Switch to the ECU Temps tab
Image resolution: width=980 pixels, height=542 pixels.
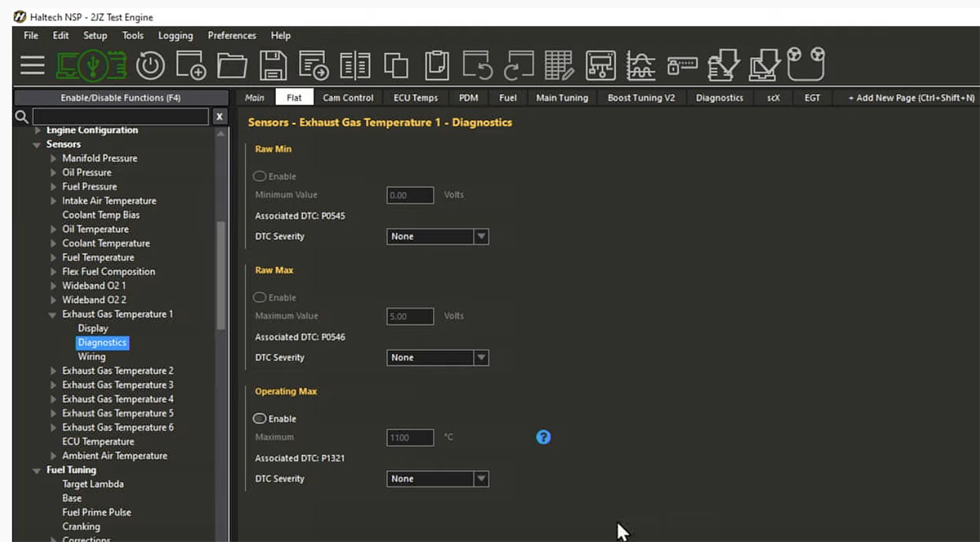[x=416, y=98]
